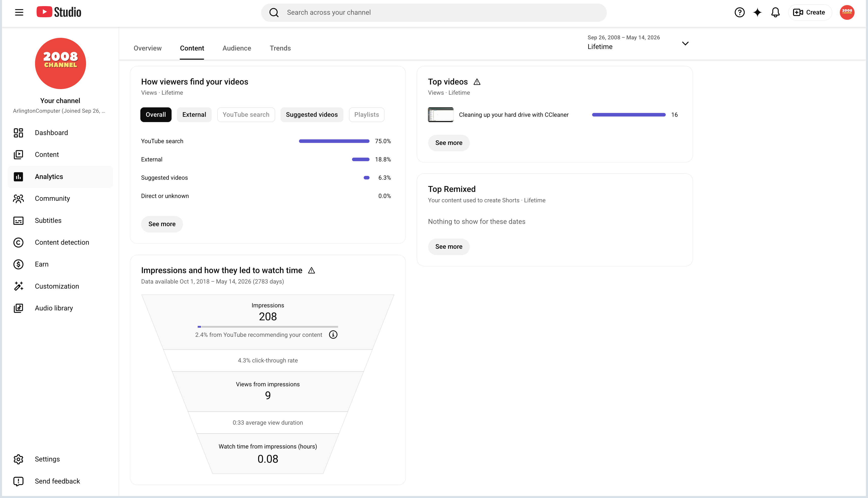Select the Suggested videos filter chip

[x=312, y=114]
